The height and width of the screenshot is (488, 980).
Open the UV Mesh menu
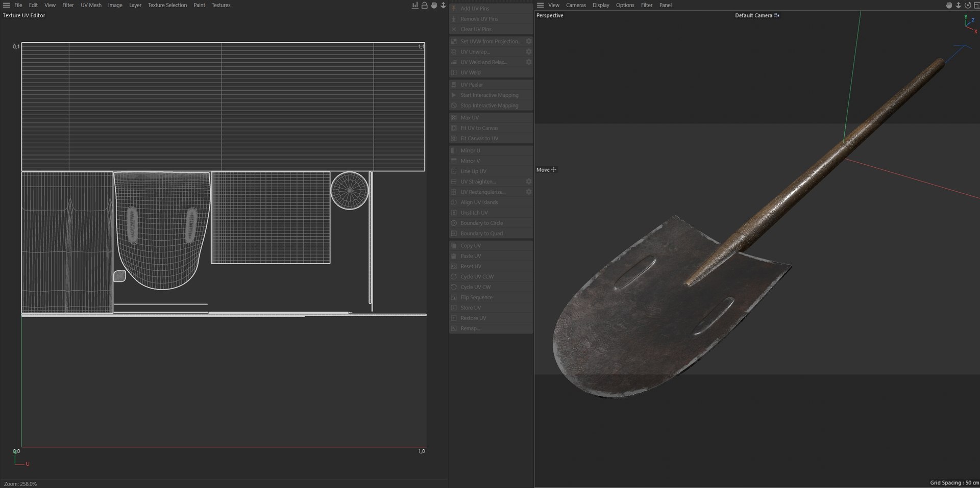91,5
